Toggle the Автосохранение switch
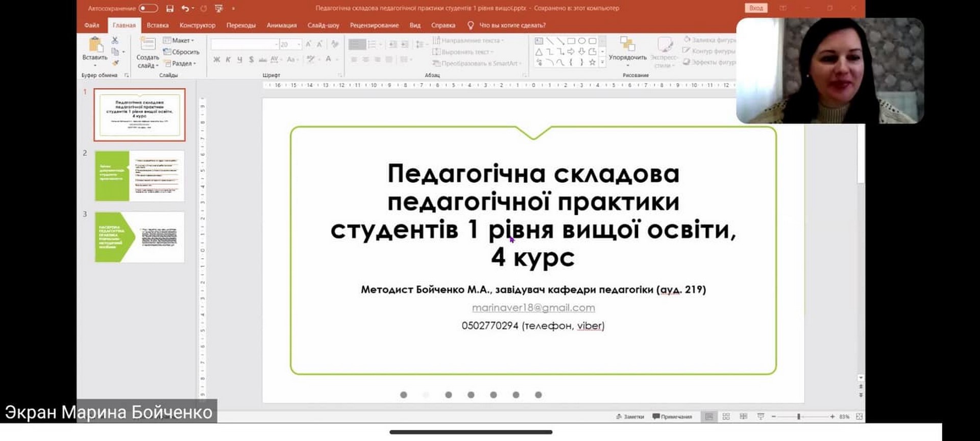 coord(148,8)
